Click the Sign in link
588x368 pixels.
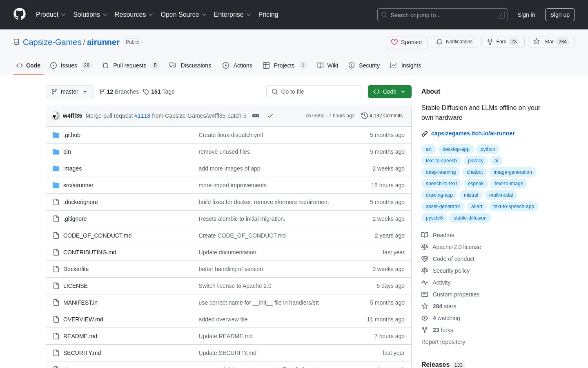coord(526,15)
